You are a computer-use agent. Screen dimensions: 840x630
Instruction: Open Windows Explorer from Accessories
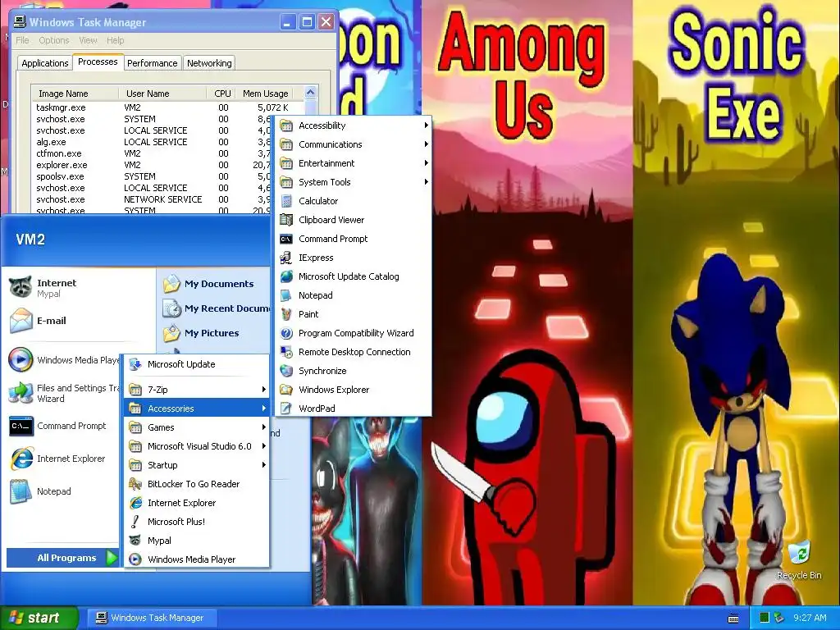[x=354, y=390]
